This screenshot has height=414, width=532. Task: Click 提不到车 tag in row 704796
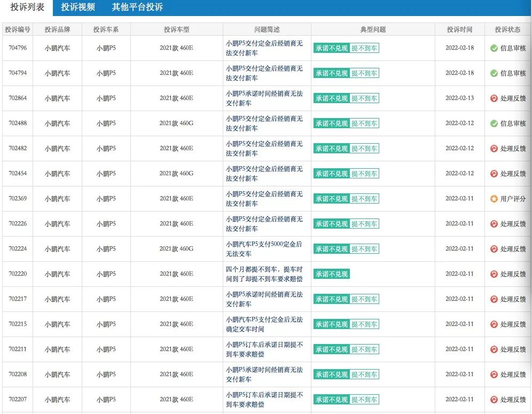point(364,48)
